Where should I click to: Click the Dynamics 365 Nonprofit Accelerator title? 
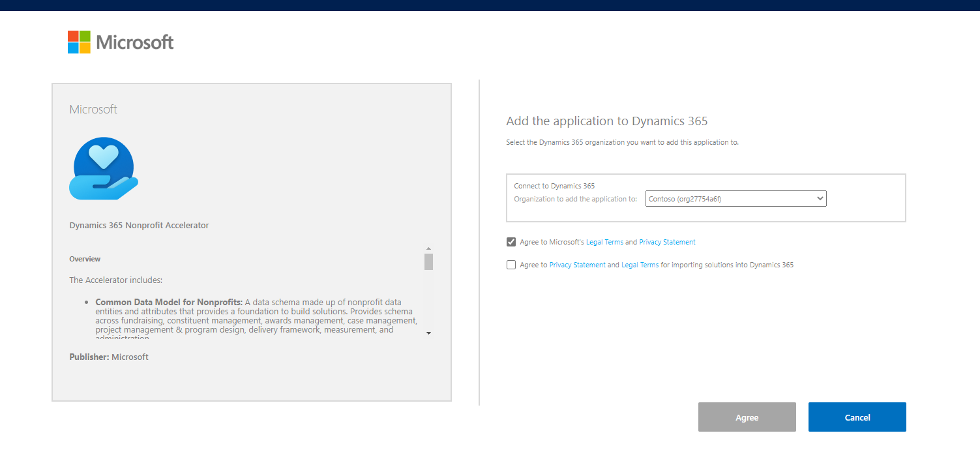[x=139, y=226]
